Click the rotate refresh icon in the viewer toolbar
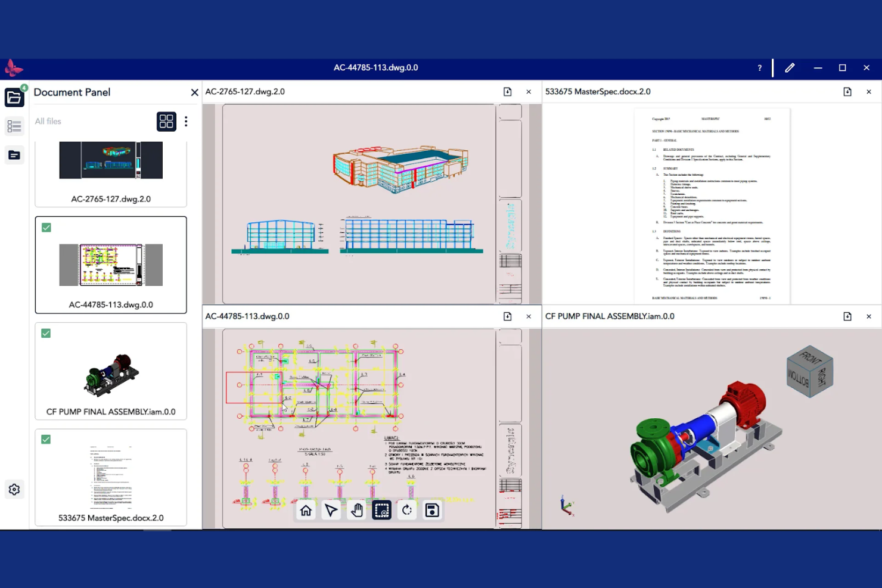This screenshot has height=588, width=882. tap(407, 510)
